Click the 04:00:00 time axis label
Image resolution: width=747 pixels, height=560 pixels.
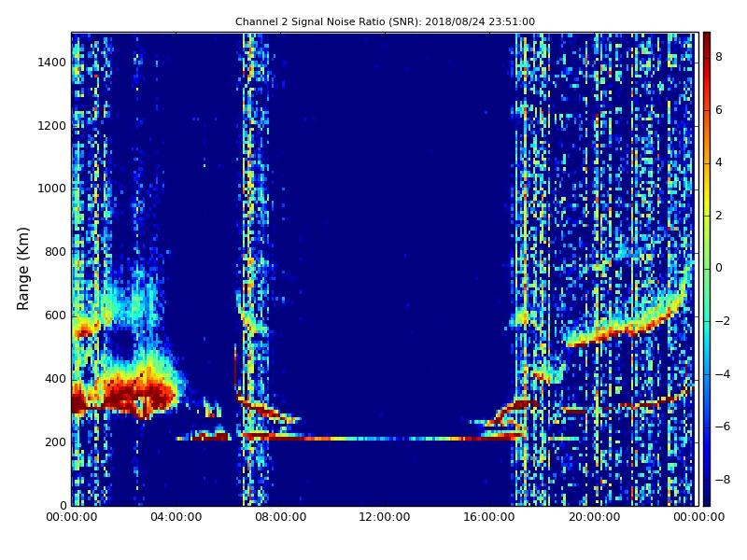(x=176, y=517)
